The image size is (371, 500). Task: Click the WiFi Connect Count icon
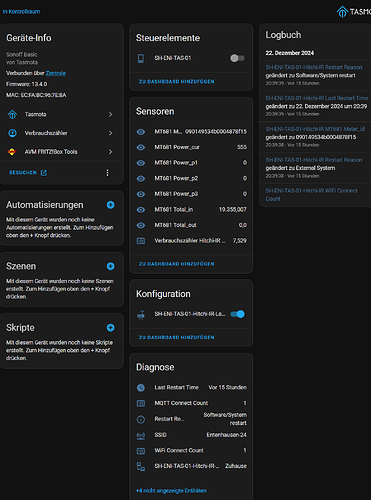pos(141,451)
